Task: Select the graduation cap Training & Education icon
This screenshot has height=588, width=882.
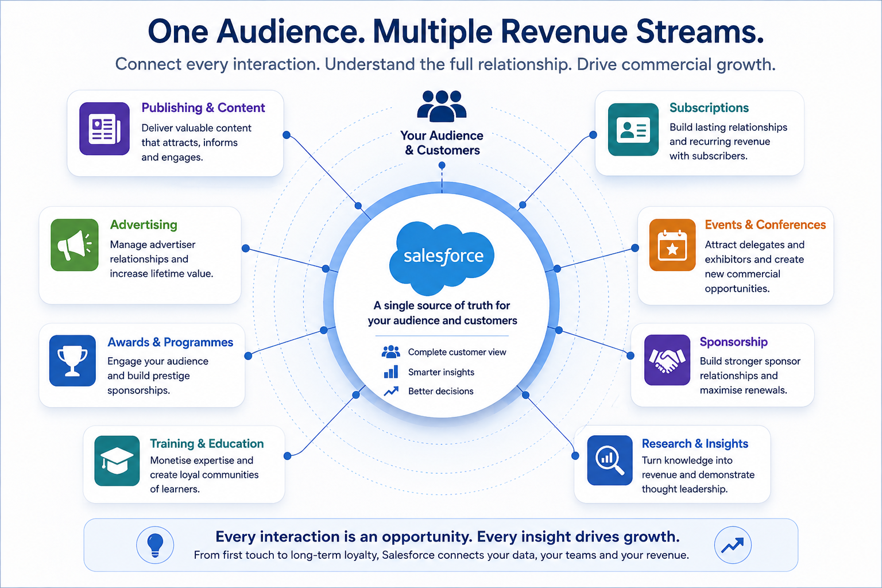Action: tap(117, 461)
